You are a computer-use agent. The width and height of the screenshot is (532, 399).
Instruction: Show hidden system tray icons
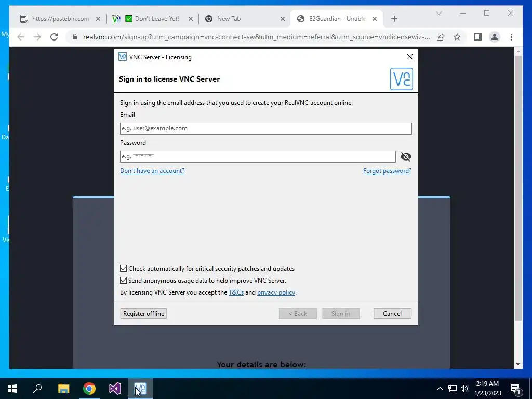coord(440,389)
